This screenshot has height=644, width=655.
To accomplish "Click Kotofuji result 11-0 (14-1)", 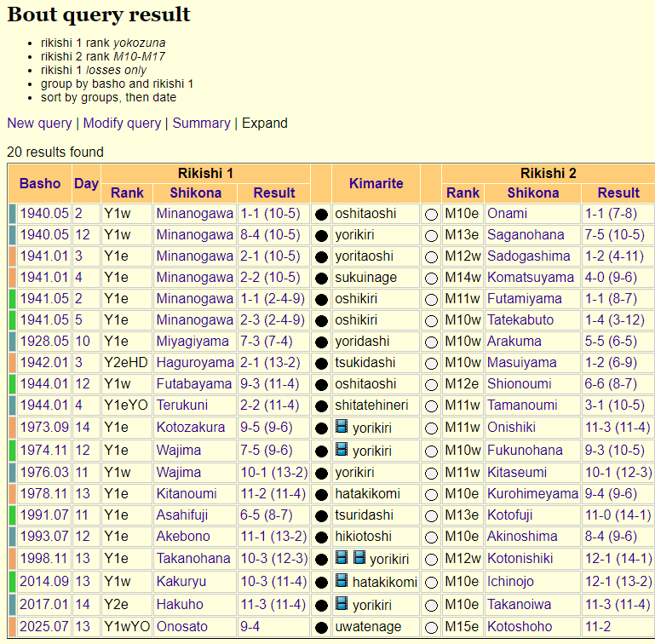I will pos(618,515).
